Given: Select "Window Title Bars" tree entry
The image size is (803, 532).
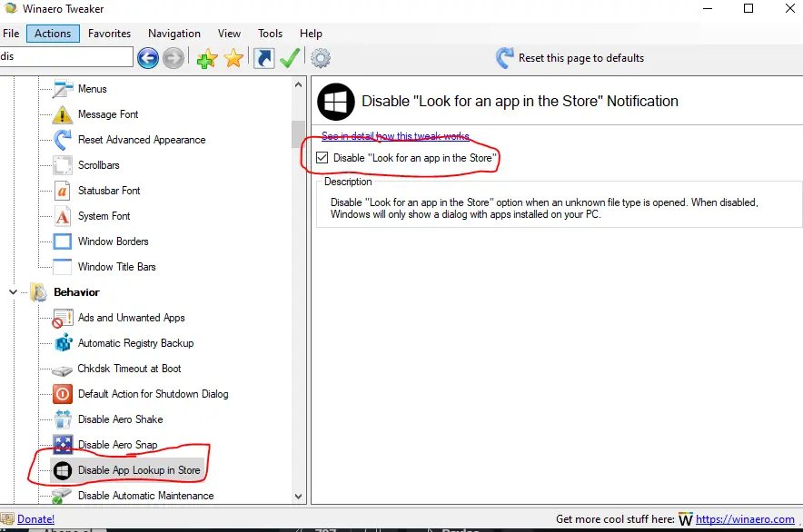Looking at the screenshot, I should (117, 267).
